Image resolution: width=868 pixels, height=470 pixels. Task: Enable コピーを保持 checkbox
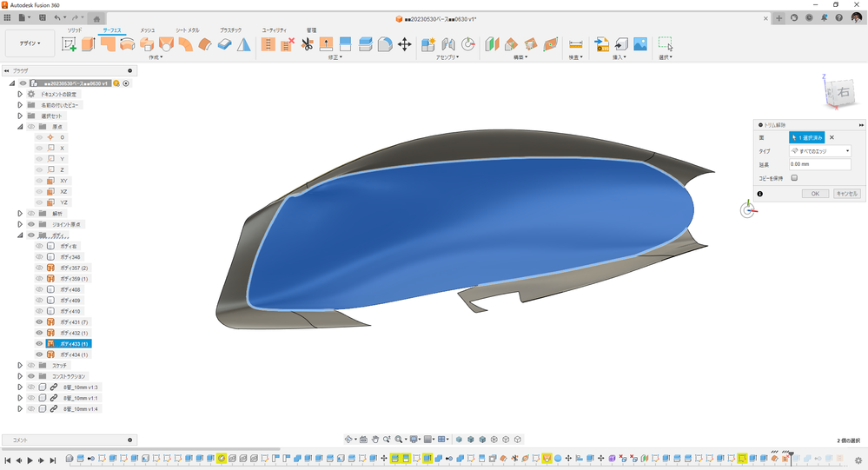tap(794, 178)
